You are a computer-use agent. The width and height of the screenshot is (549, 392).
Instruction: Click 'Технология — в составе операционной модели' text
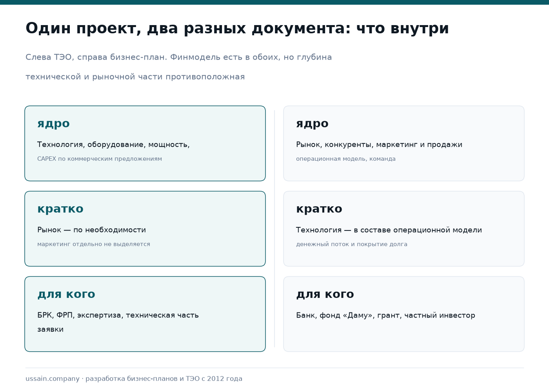(x=389, y=230)
